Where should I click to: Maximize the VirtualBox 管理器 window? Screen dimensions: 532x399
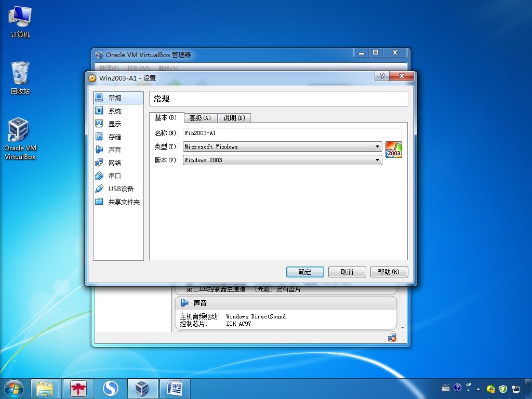376,53
